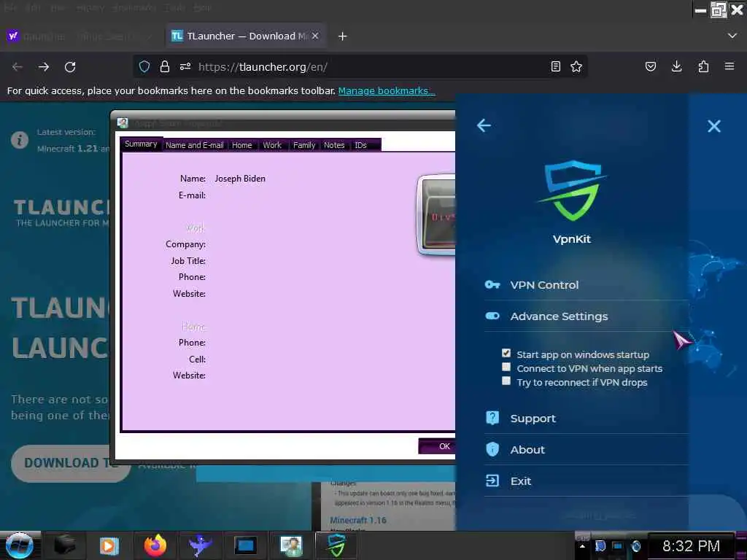Bookmark this page with the star
The image size is (747, 560).
click(576, 66)
